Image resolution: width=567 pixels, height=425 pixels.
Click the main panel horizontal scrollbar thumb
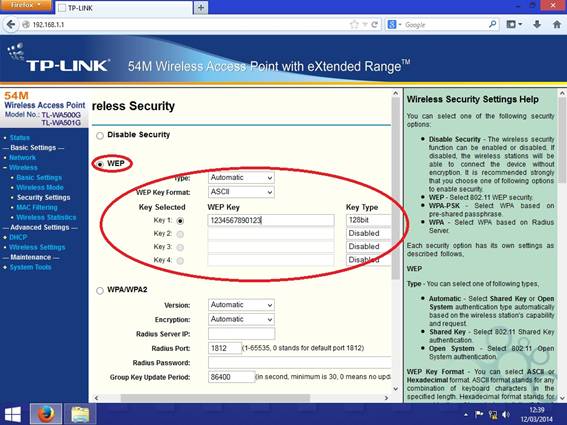coord(215,398)
